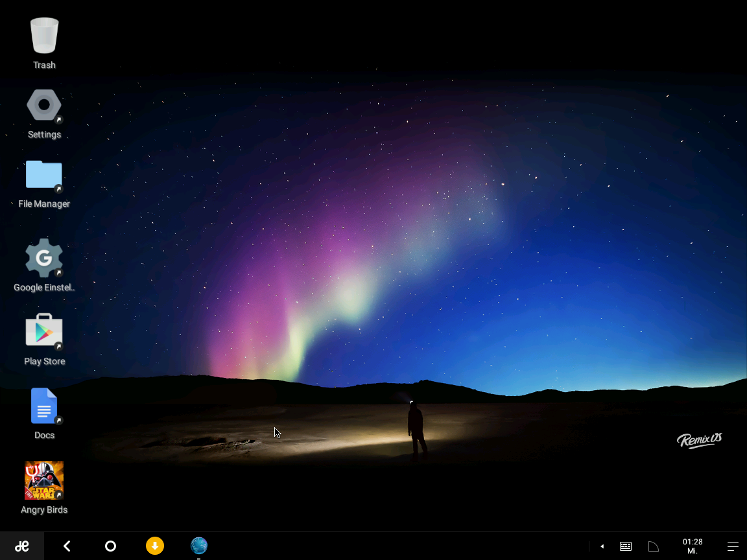The width and height of the screenshot is (747, 560).
Task: Click the Mi. weekday label in the tray
Action: 692,551
